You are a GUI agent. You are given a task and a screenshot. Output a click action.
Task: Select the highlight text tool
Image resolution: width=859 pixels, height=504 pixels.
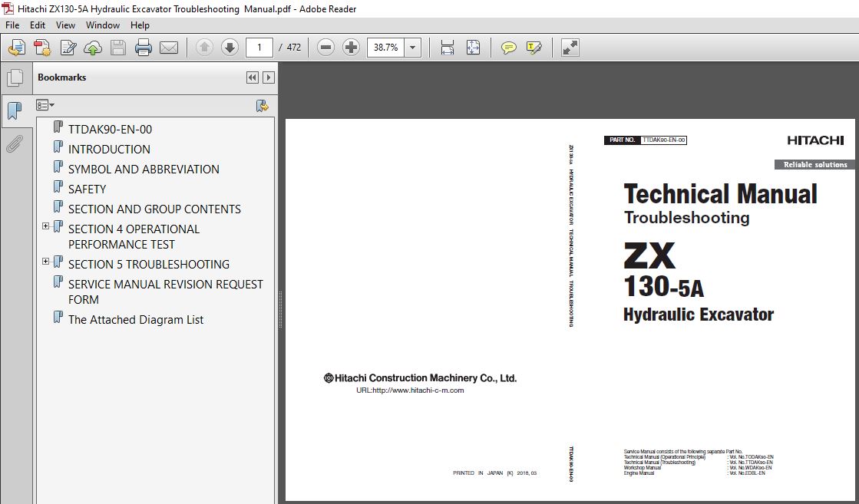click(534, 48)
